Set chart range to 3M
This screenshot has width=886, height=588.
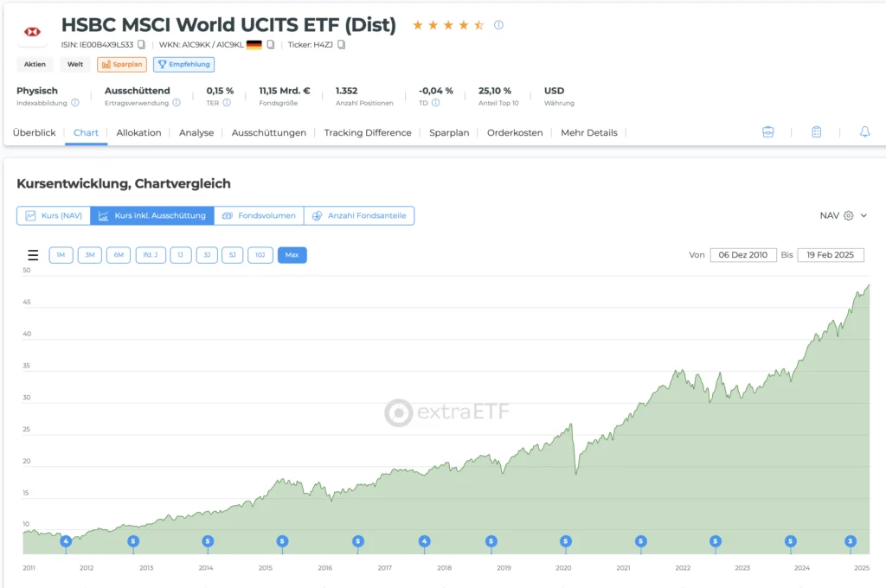[x=90, y=255]
